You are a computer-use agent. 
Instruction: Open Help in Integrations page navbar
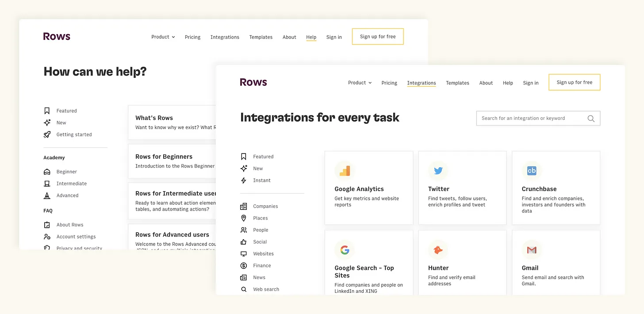tap(508, 83)
